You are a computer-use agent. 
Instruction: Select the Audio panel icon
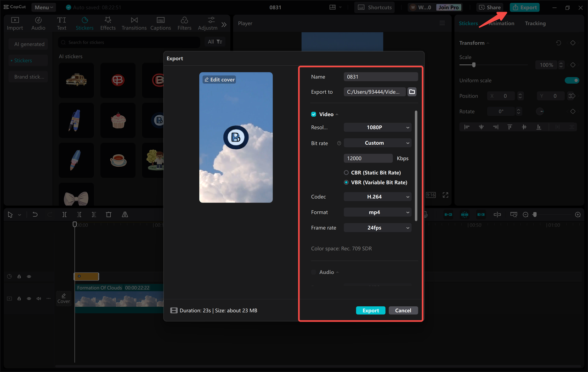pyautogui.click(x=38, y=23)
